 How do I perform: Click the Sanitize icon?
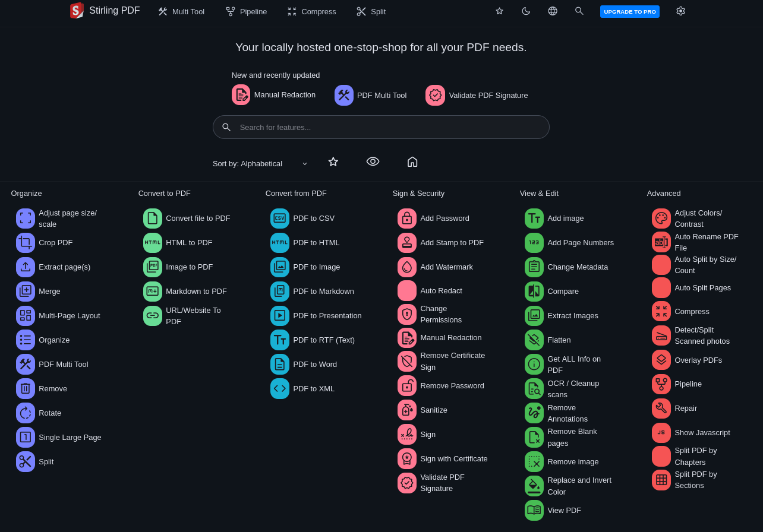click(407, 410)
